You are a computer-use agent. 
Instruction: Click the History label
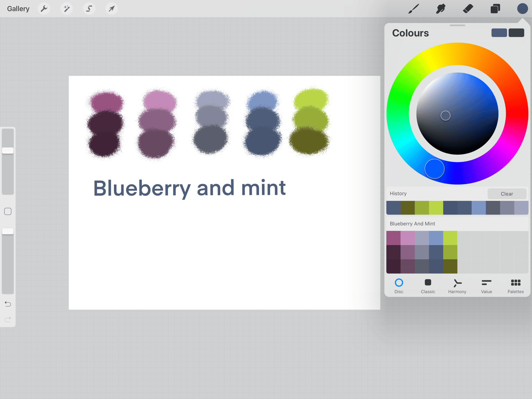398,193
